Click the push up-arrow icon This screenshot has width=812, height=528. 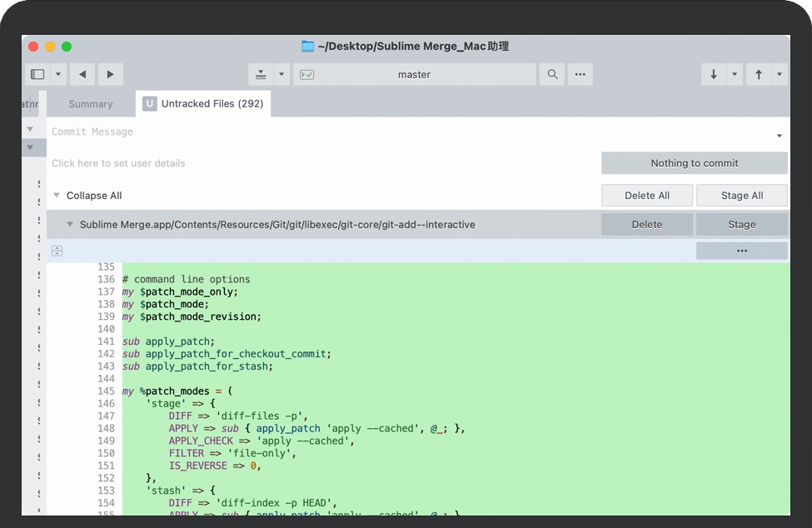758,74
